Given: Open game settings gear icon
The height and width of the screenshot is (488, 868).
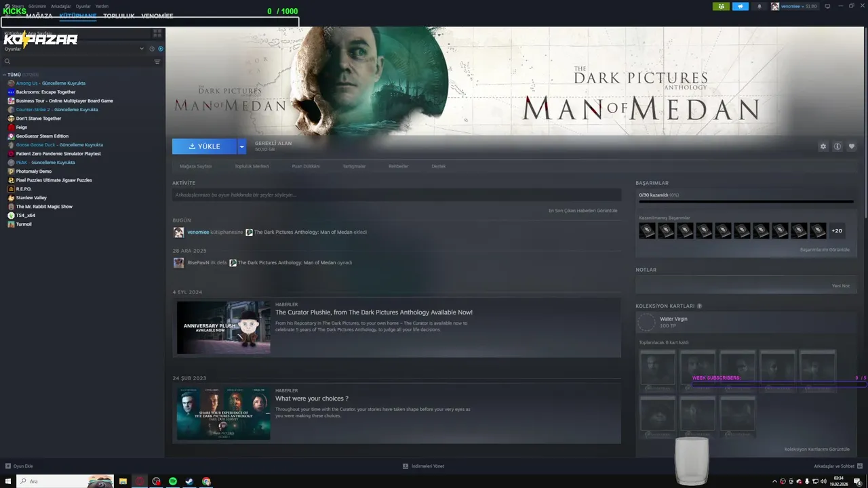Looking at the screenshot, I should (823, 146).
